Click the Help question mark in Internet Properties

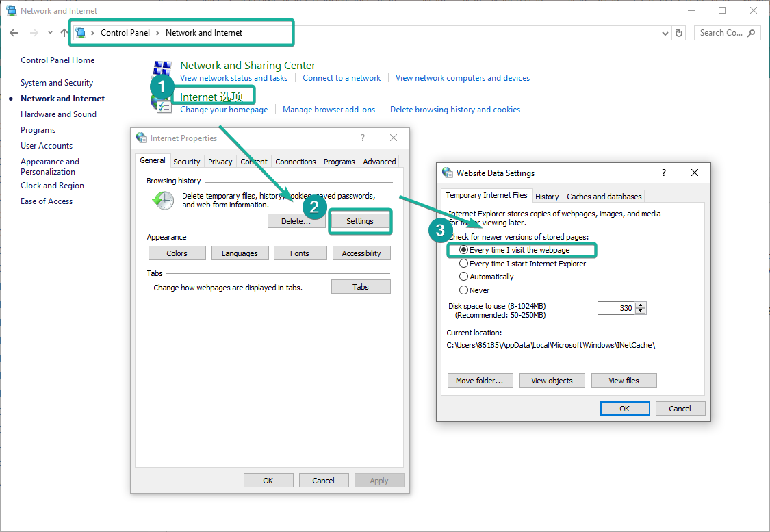click(x=362, y=138)
